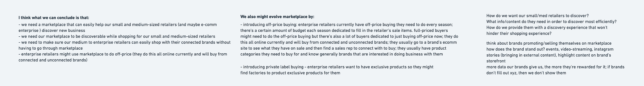
Task: Click the line starting 'site to see what they have on sale'
Action: point(343,48)
